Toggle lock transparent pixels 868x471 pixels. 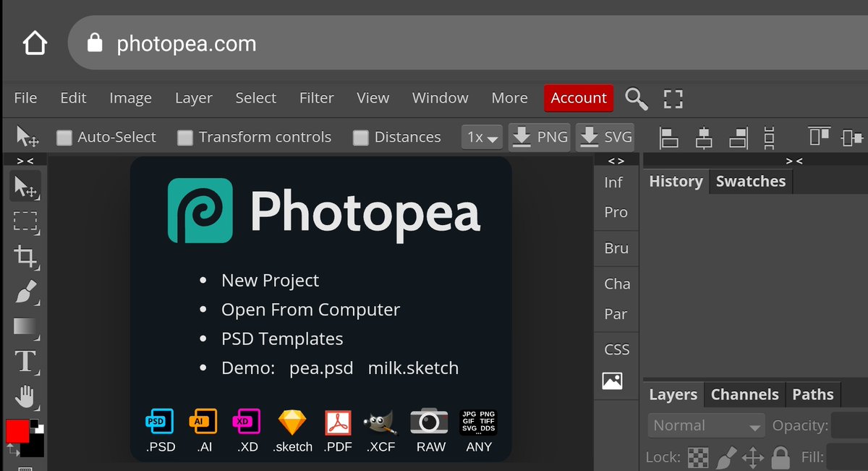[x=698, y=457]
